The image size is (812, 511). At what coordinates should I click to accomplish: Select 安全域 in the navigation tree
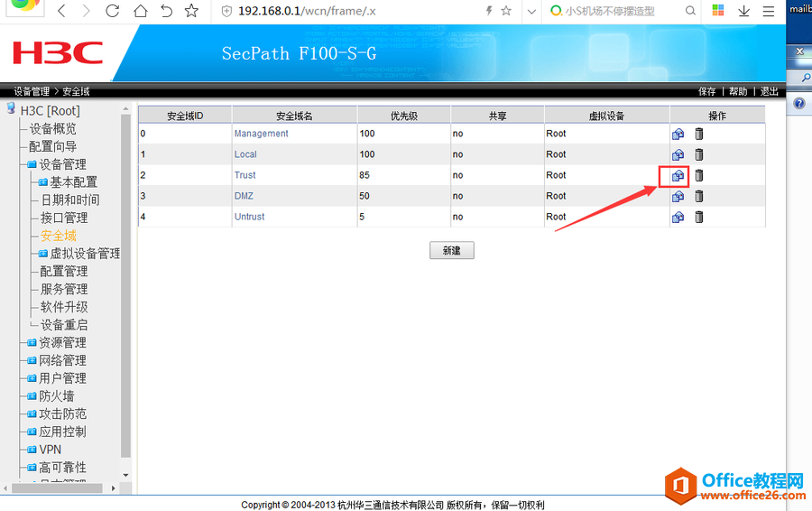point(59,236)
